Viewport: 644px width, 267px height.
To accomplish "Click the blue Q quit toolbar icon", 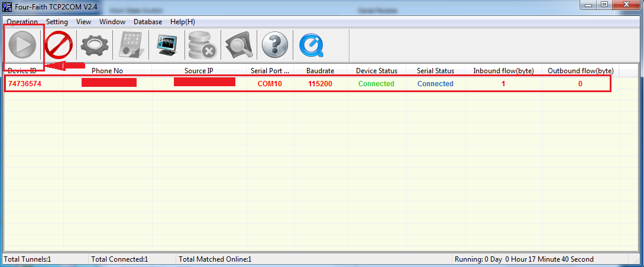I will point(311,44).
